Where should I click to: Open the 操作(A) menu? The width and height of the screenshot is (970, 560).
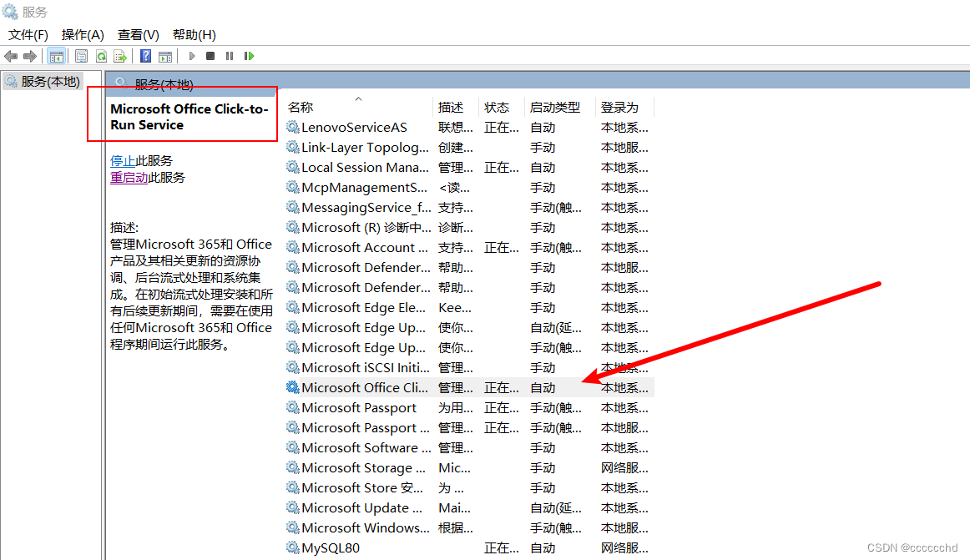click(x=83, y=35)
